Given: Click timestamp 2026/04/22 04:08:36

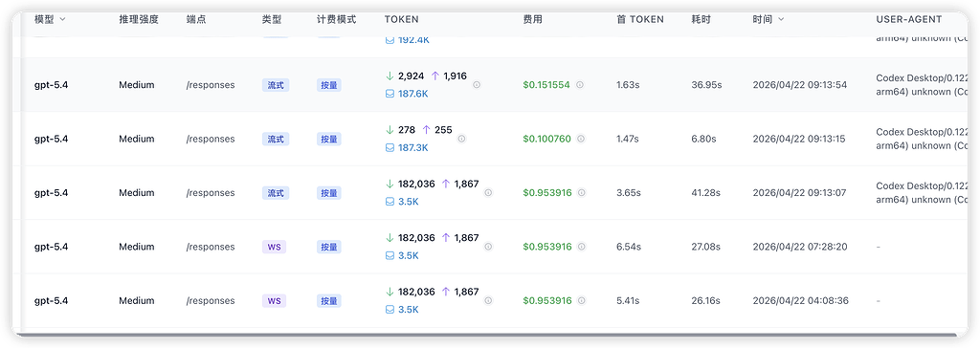Looking at the screenshot, I should tap(800, 300).
